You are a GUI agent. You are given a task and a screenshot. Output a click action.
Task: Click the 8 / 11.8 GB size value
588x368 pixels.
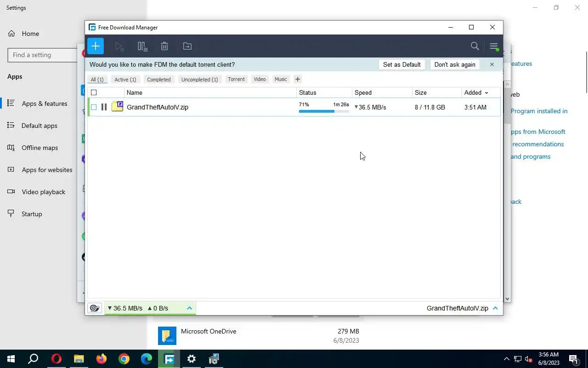point(430,107)
